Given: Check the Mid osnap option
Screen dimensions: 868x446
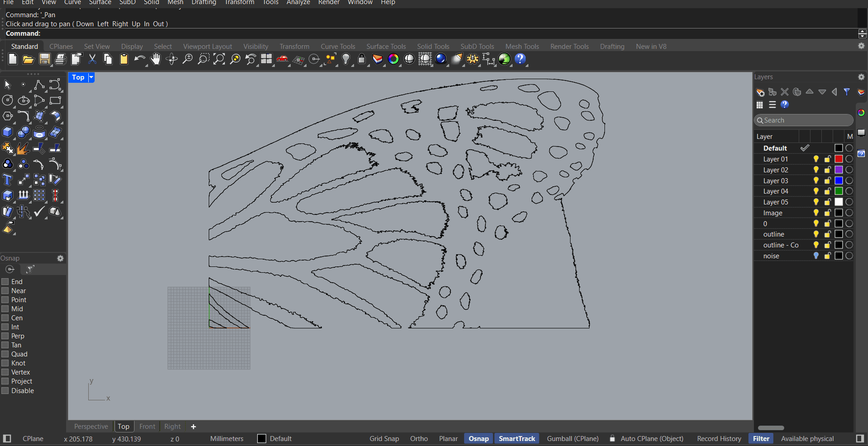Looking at the screenshot, I should (x=5, y=309).
